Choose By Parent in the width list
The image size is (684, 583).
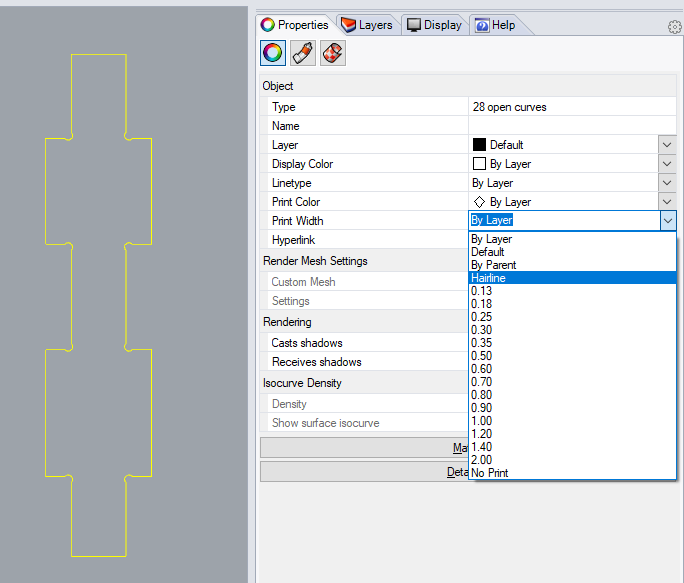pyautogui.click(x=492, y=265)
